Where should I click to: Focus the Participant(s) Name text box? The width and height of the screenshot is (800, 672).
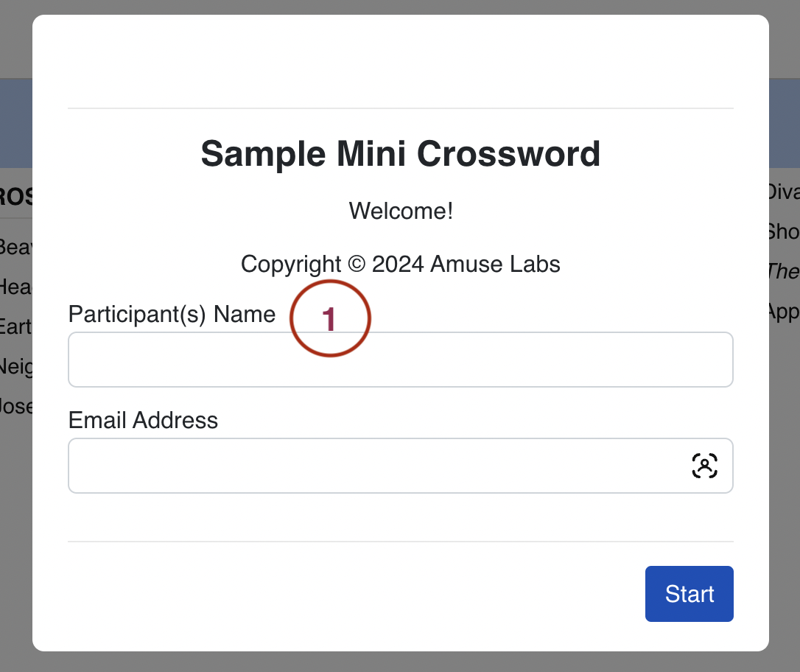pos(401,360)
